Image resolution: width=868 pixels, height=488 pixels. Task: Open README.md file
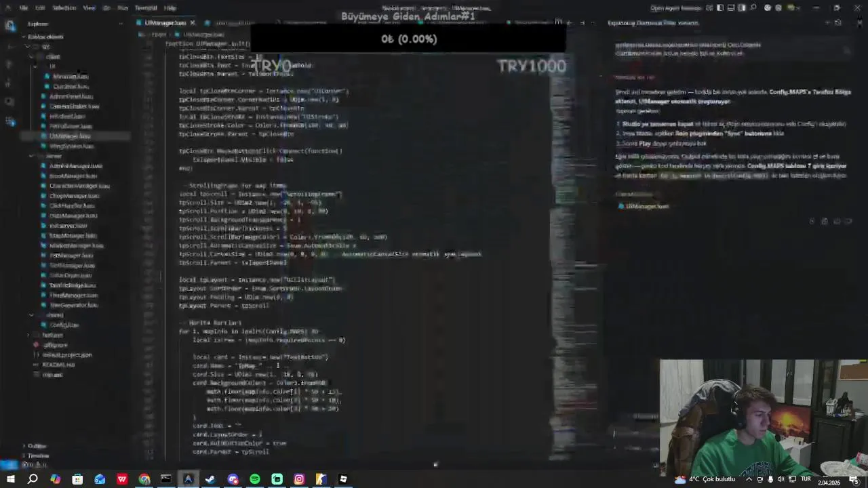[58, 365]
